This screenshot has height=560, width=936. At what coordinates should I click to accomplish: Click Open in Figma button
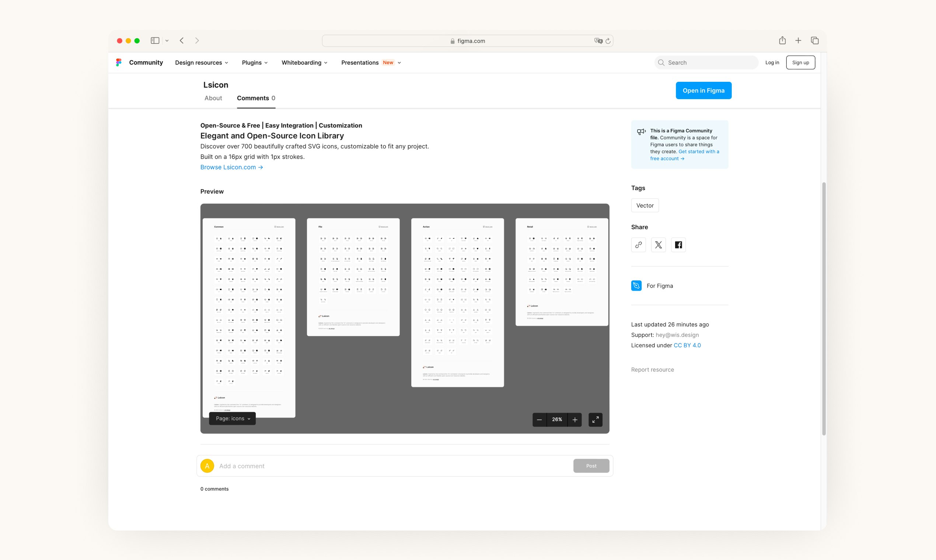point(703,91)
